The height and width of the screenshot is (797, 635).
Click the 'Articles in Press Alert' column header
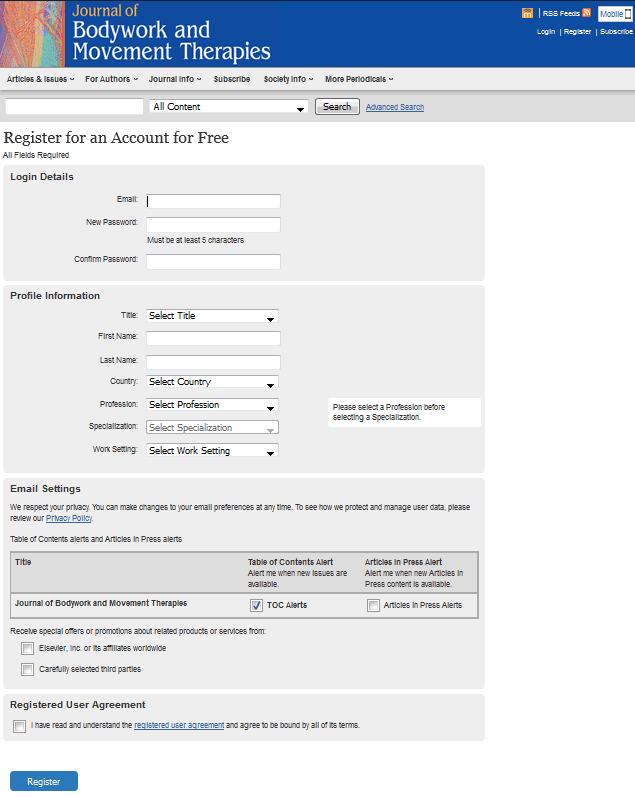point(403,562)
